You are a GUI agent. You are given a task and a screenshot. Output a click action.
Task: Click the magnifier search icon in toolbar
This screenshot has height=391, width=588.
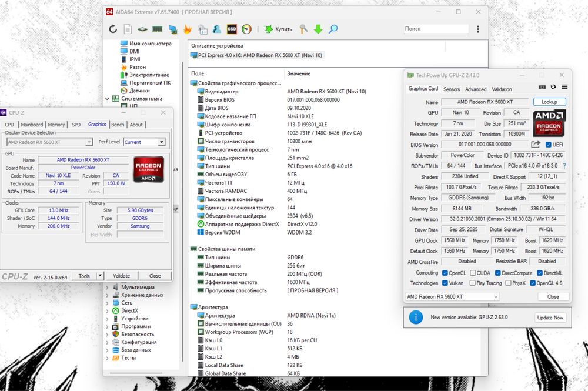[x=333, y=29]
